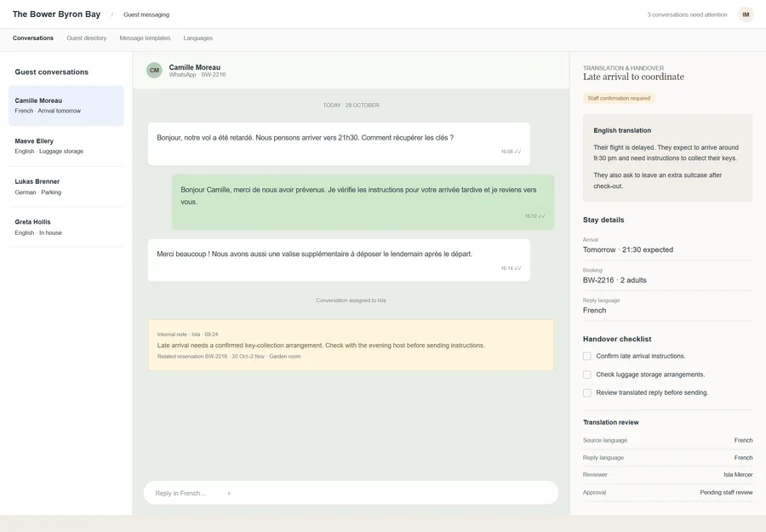This screenshot has height=532, width=766.
Task: Click the Guest messaging breadcrumb
Action: coord(146,14)
